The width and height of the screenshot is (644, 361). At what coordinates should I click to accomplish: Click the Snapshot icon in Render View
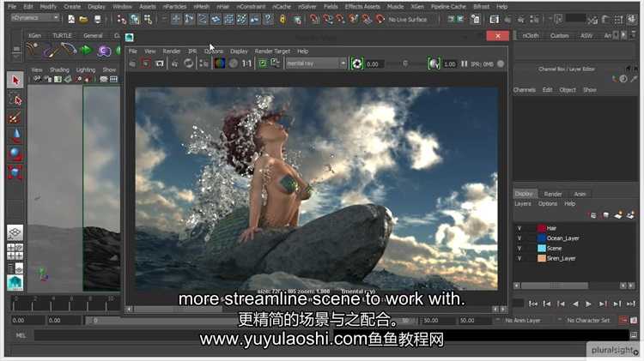pyautogui.click(x=160, y=63)
